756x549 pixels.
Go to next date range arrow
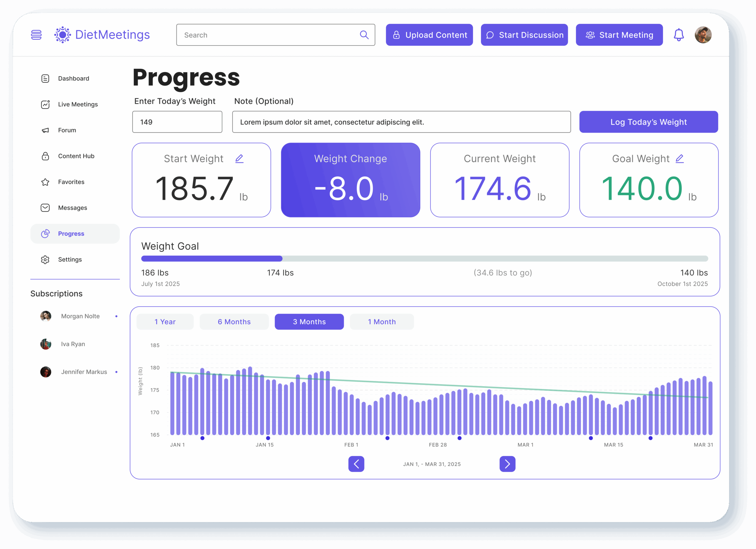507,464
